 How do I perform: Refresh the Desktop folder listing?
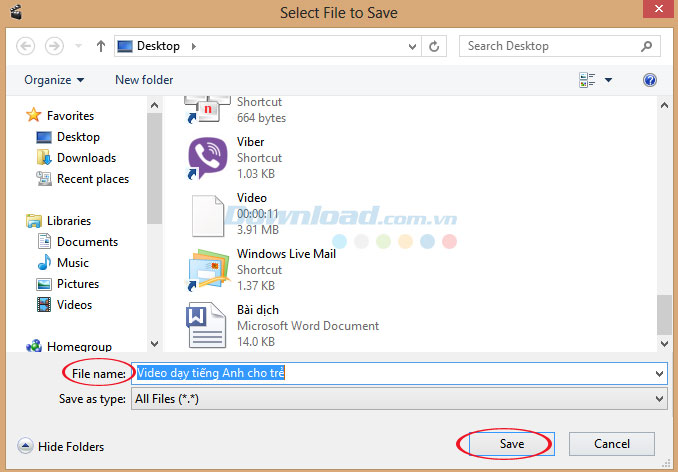434,46
